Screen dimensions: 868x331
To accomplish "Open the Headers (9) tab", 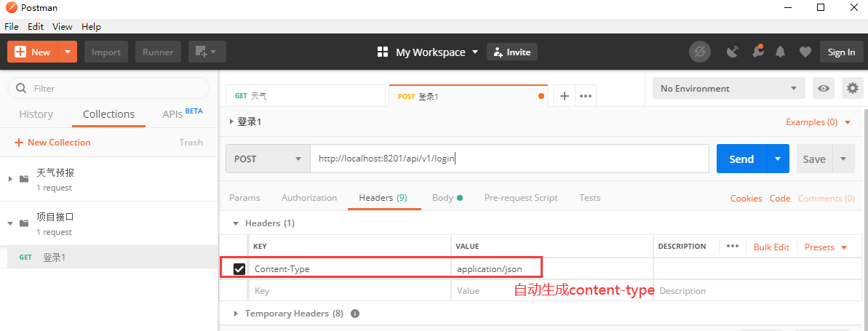I will (x=383, y=198).
